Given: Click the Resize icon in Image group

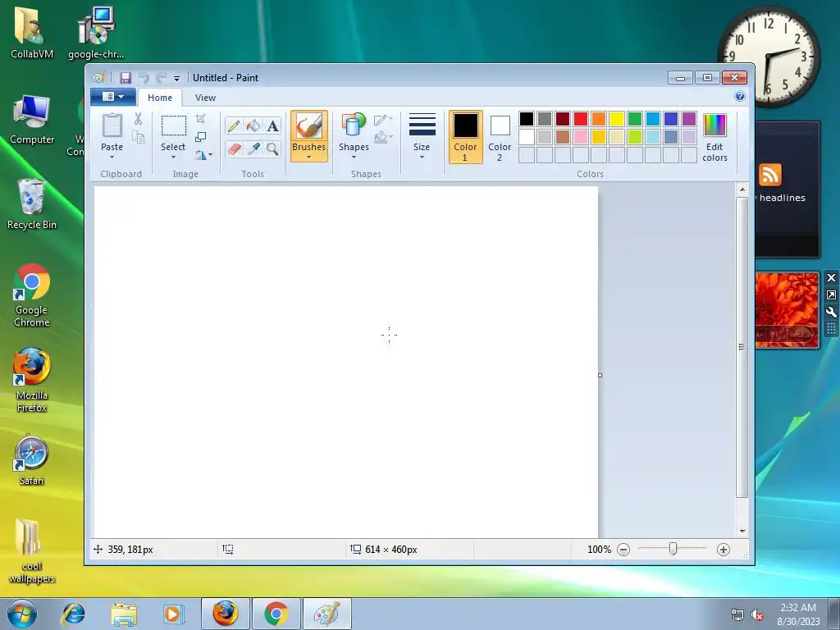Looking at the screenshot, I should (x=200, y=137).
